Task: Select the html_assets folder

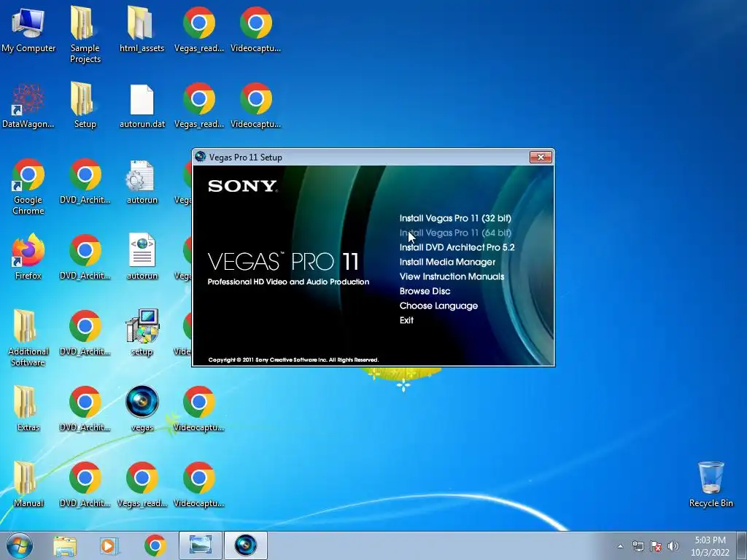Action: pyautogui.click(x=142, y=30)
